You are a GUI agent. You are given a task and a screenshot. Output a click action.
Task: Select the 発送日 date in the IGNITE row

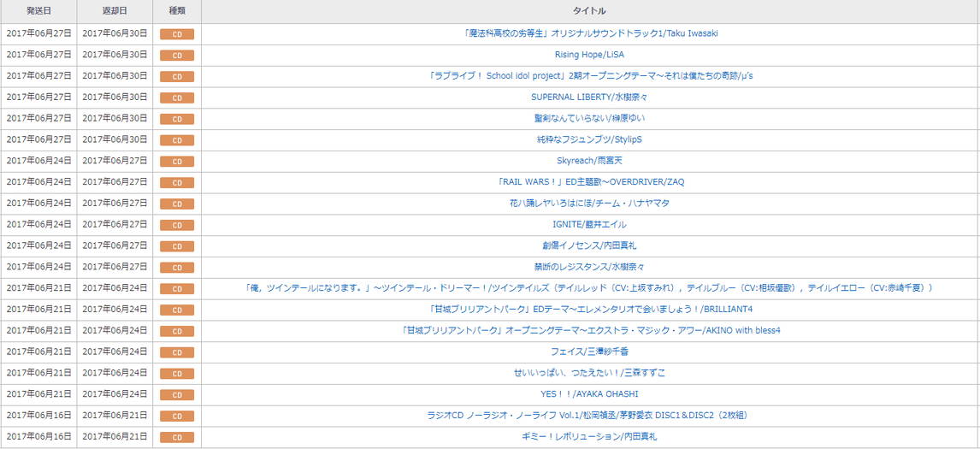tap(38, 224)
